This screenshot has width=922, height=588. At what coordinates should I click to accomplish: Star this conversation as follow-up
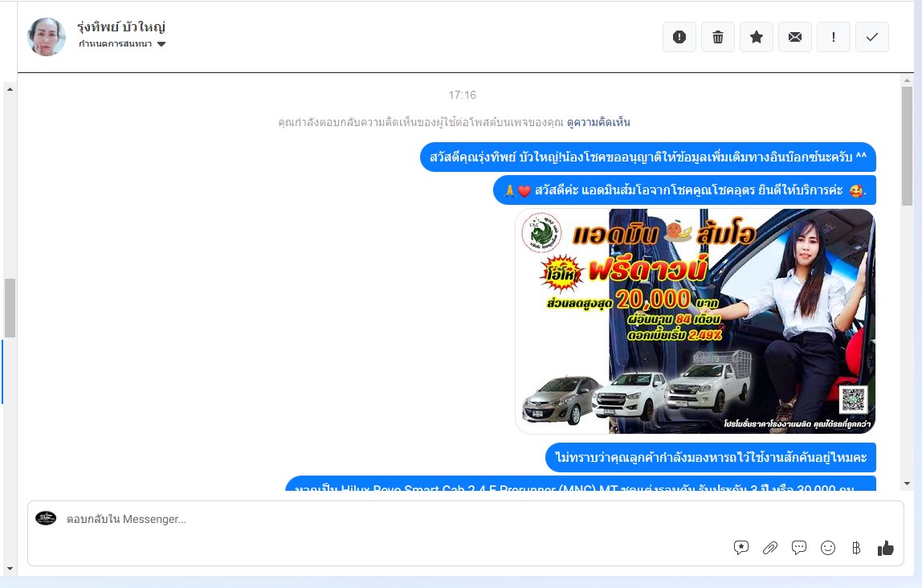(x=757, y=37)
